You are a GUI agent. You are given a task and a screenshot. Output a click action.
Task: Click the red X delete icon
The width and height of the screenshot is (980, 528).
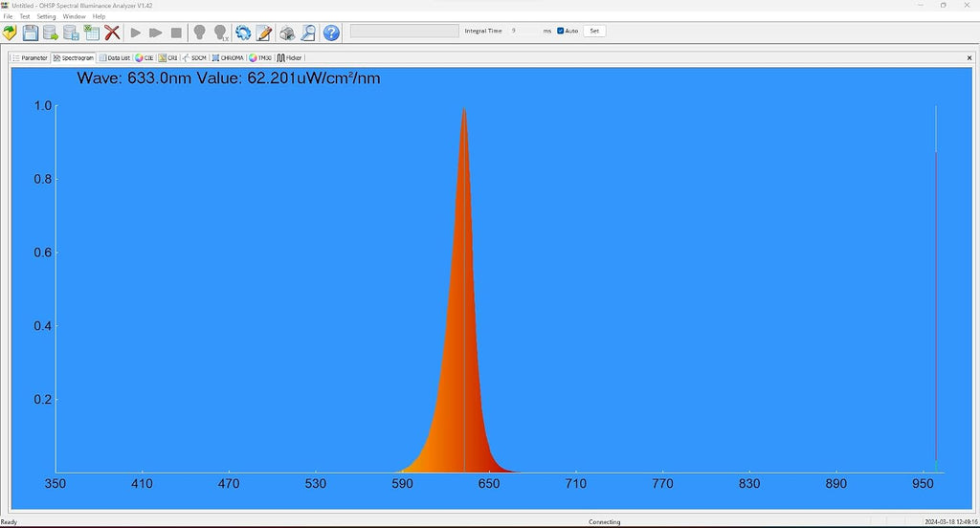point(112,33)
